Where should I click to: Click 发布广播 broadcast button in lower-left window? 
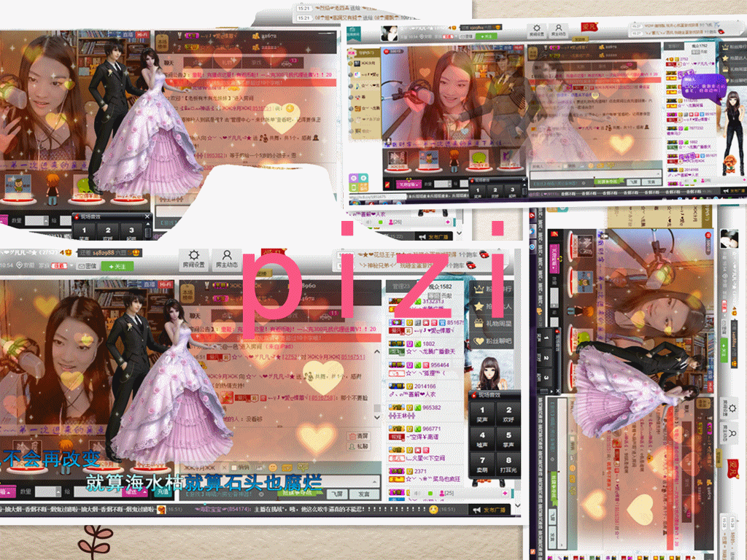click(489, 510)
